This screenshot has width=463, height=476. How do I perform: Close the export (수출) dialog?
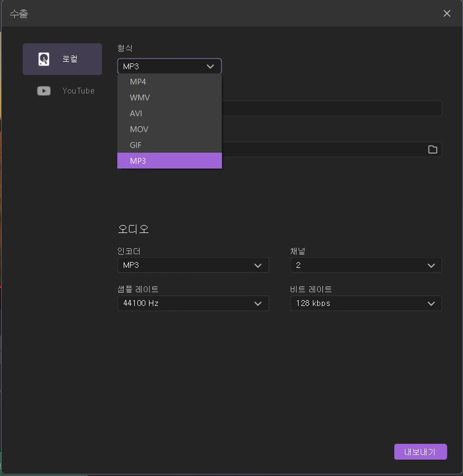pyautogui.click(x=447, y=13)
